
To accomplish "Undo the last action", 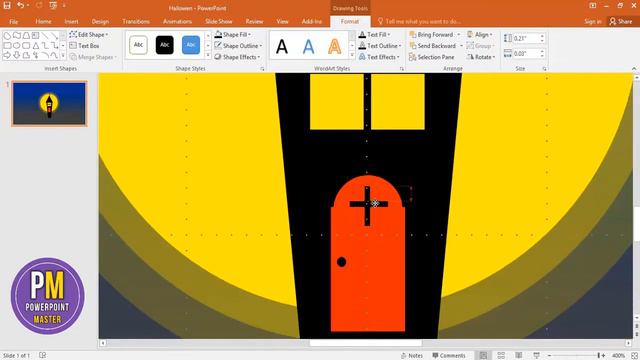I will 20,5.
